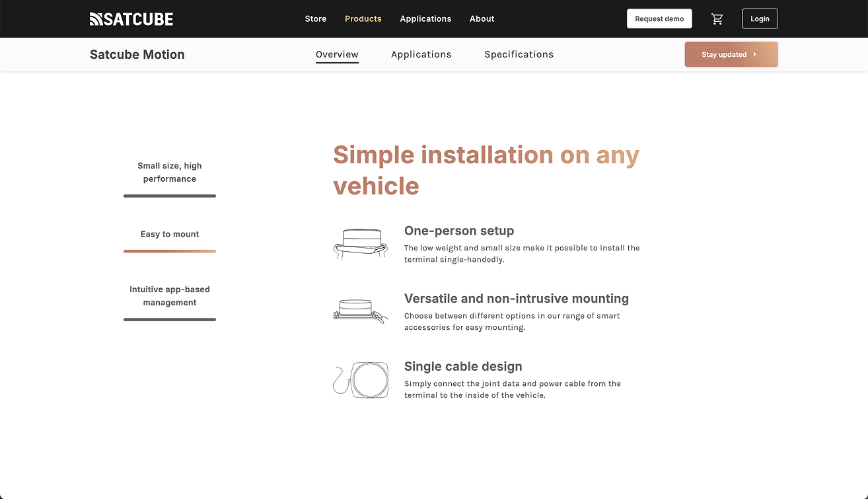The height and width of the screenshot is (499, 868).
Task: Click the single cable design illustration
Action: pyautogui.click(x=360, y=380)
